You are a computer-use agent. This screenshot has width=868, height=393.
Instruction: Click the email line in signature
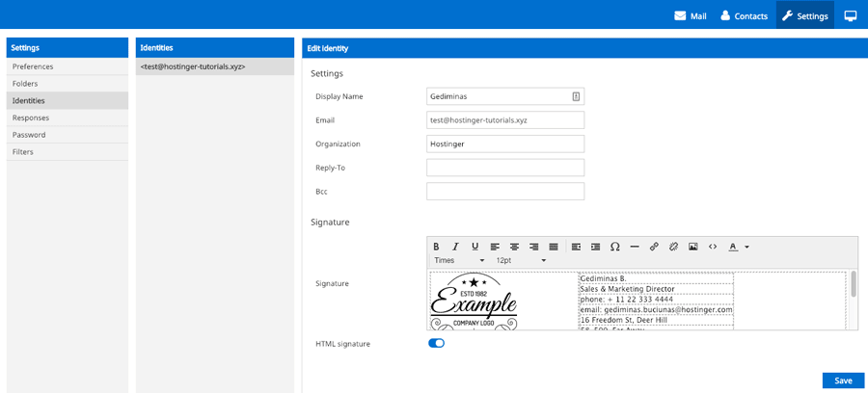[x=657, y=310]
